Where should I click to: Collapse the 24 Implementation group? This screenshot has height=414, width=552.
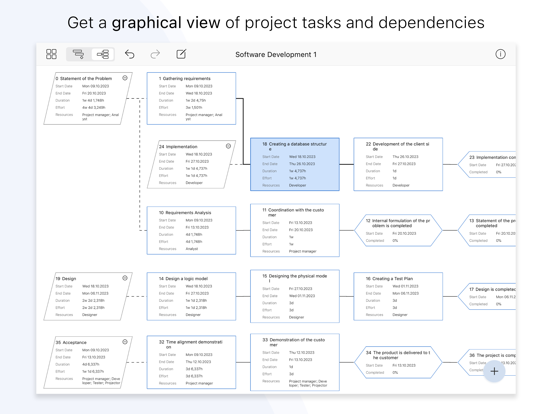click(x=228, y=146)
